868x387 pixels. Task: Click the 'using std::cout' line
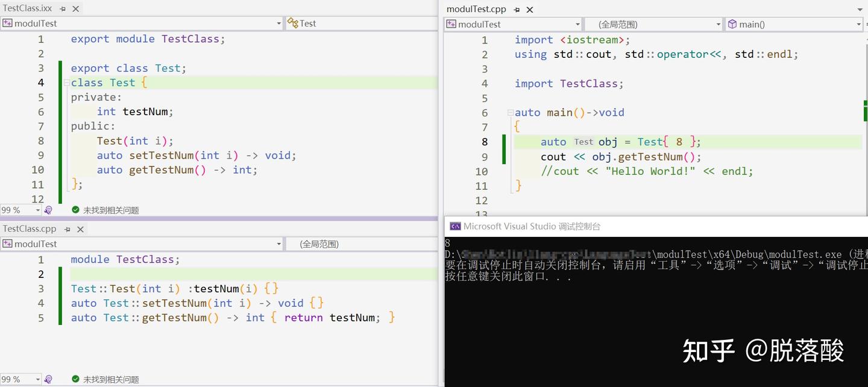(x=656, y=55)
